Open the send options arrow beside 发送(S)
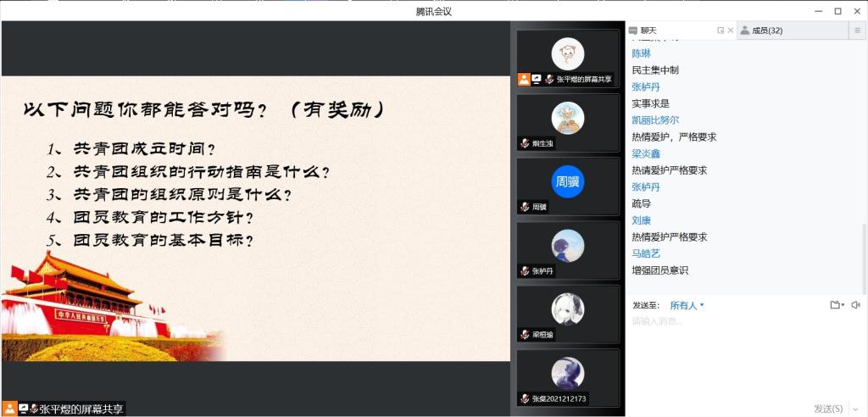Screen dimensions: 868x417 854,409
